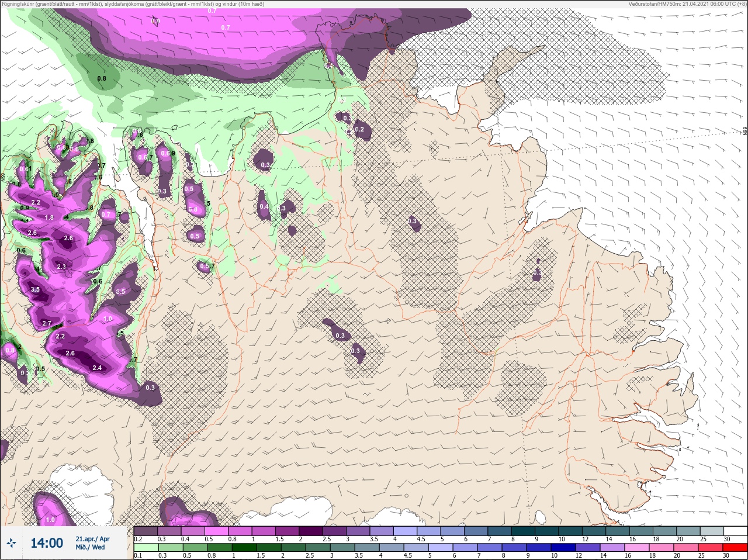
Task: Click the 2.4 precipitation value on the map
Action: coord(97,368)
